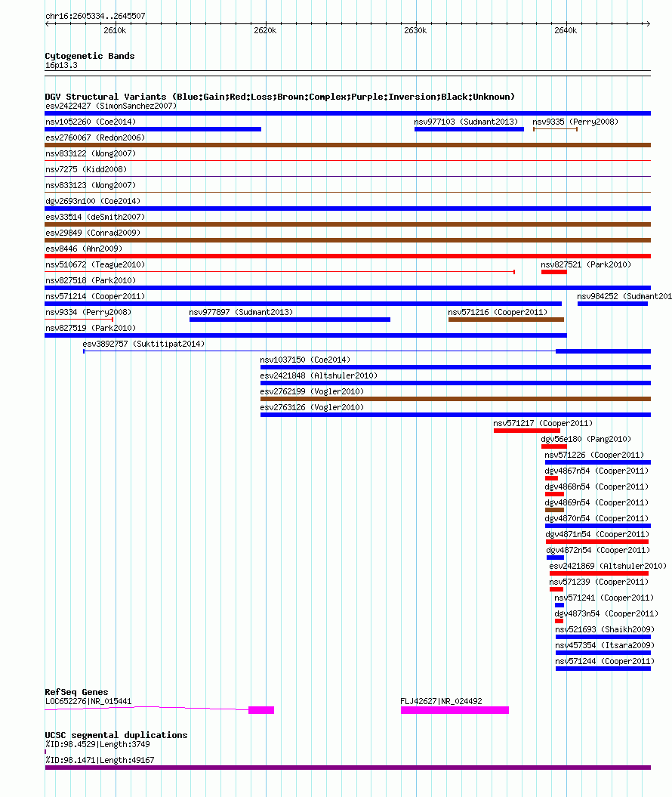Select nsv571214 (Cooper2011) label
Viewport: 672px width, 797px height.
tap(95, 296)
